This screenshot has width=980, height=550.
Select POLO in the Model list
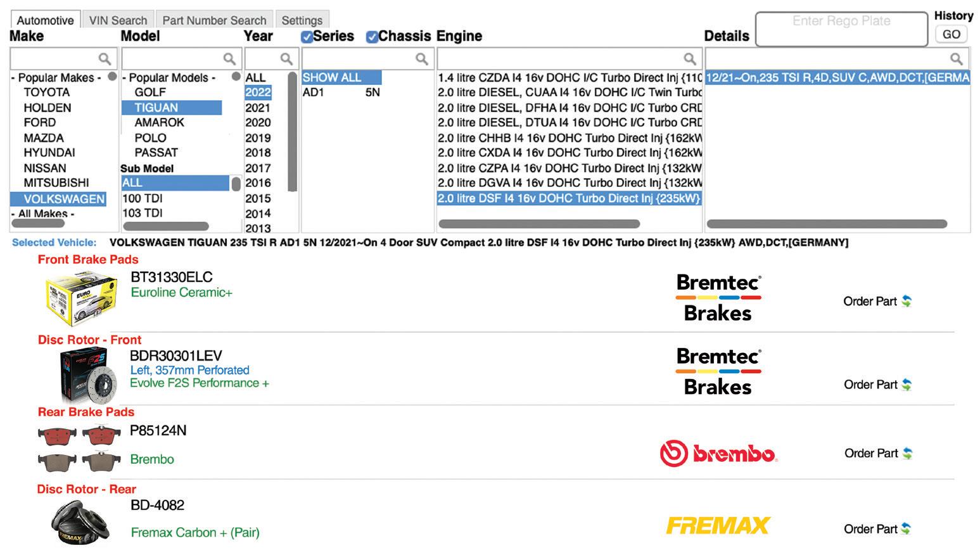click(x=151, y=137)
